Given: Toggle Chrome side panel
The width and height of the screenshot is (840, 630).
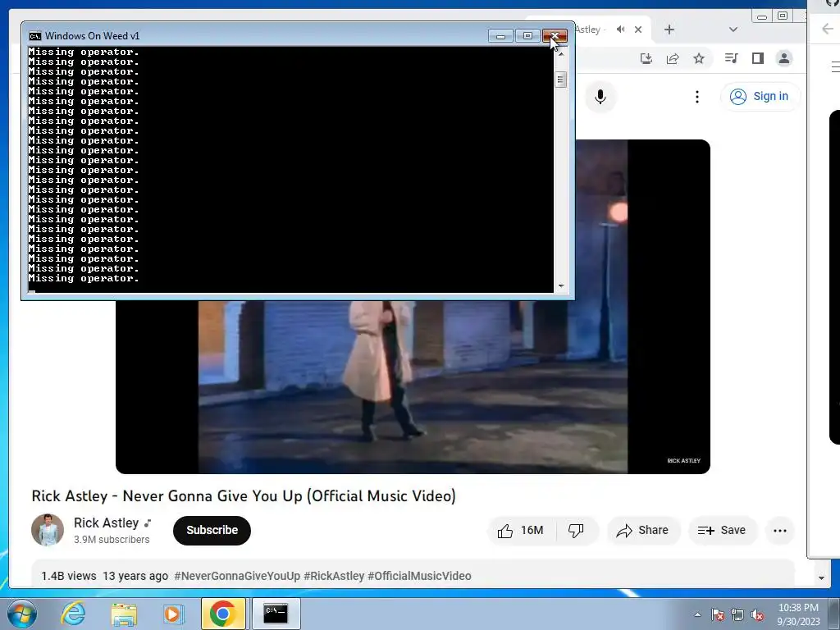Looking at the screenshot, I should tap(757, 58).
